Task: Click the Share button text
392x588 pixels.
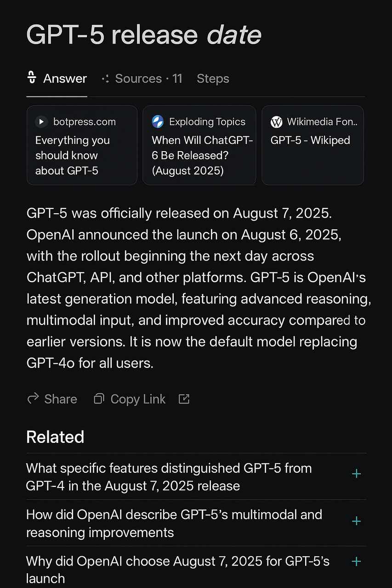Action: click(61, 399)
